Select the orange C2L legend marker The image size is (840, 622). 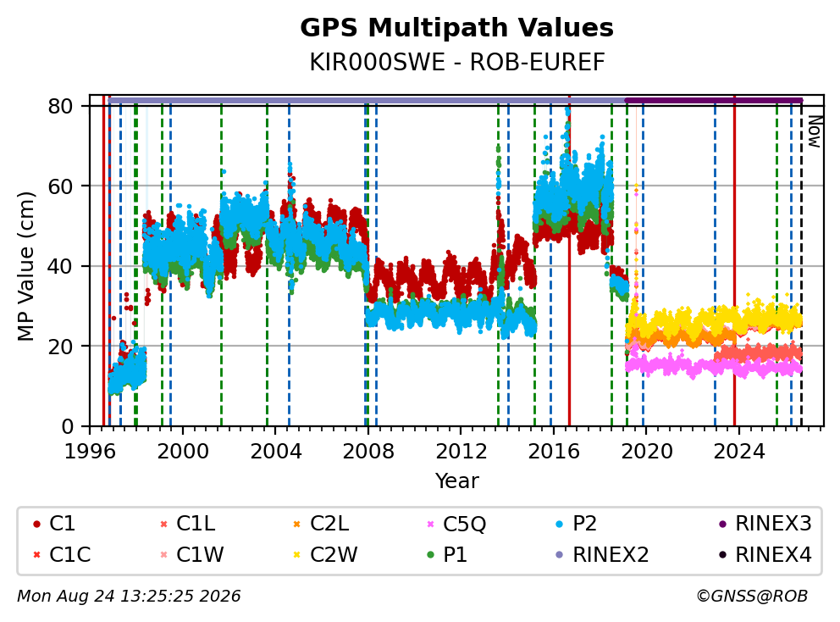pyautogui.click(x=297, y=524)
